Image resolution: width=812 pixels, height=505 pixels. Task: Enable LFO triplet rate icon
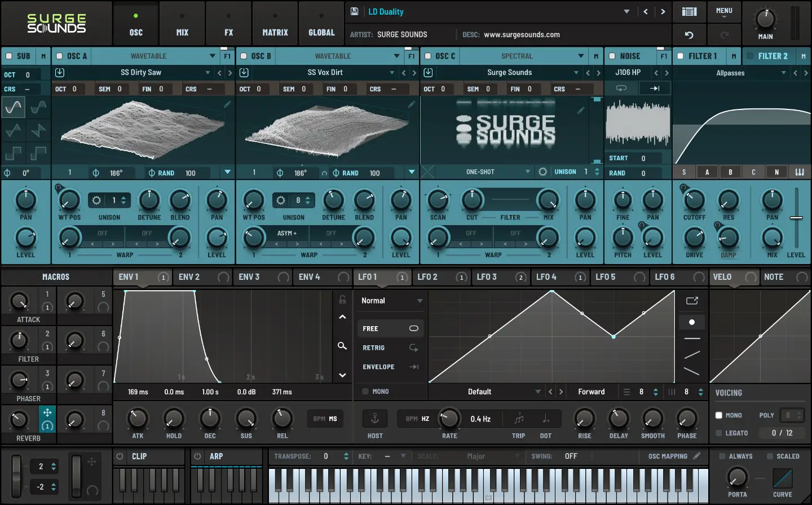519,419
